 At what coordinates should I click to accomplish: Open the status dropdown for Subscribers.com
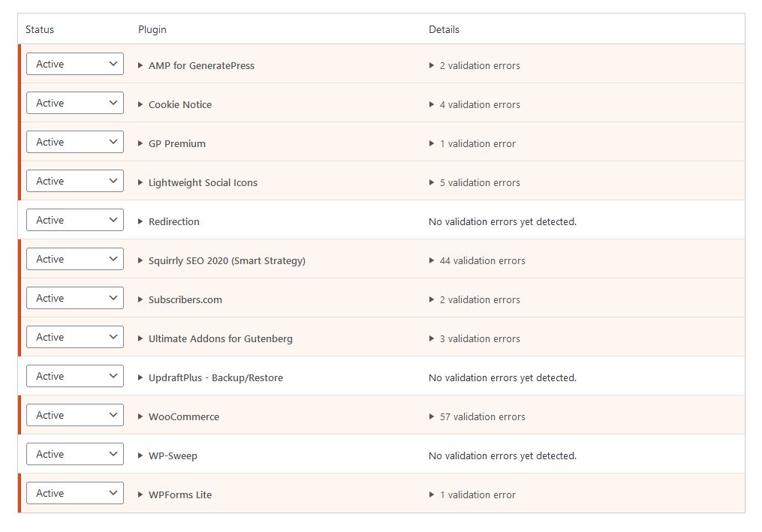(x=75, y=298)
